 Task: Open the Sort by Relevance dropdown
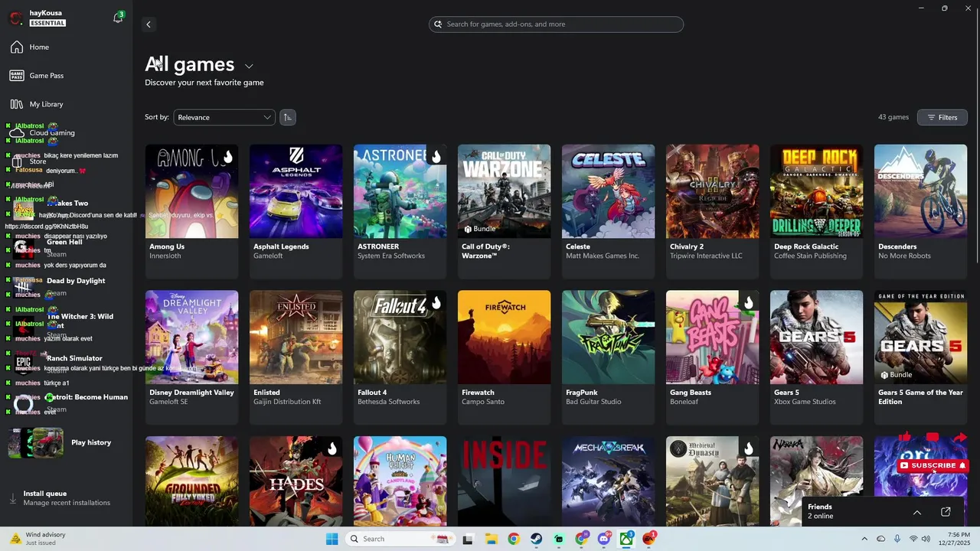pos(224,117)
